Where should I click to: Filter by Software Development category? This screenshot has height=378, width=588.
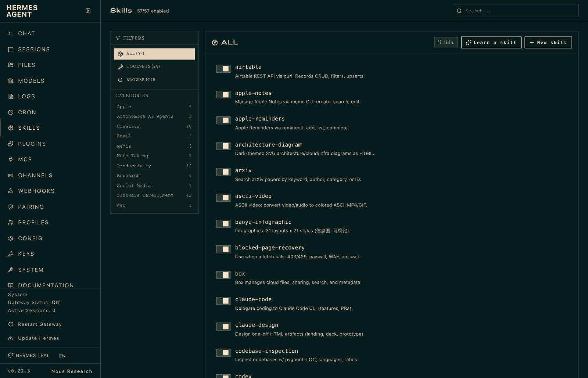(154, 195)
